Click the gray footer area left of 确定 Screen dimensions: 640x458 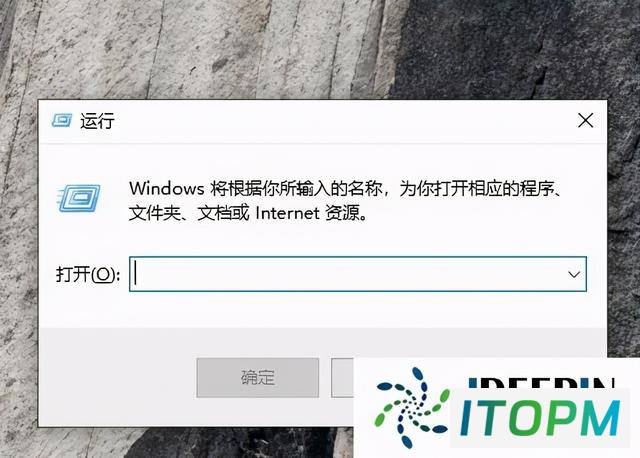118,378
